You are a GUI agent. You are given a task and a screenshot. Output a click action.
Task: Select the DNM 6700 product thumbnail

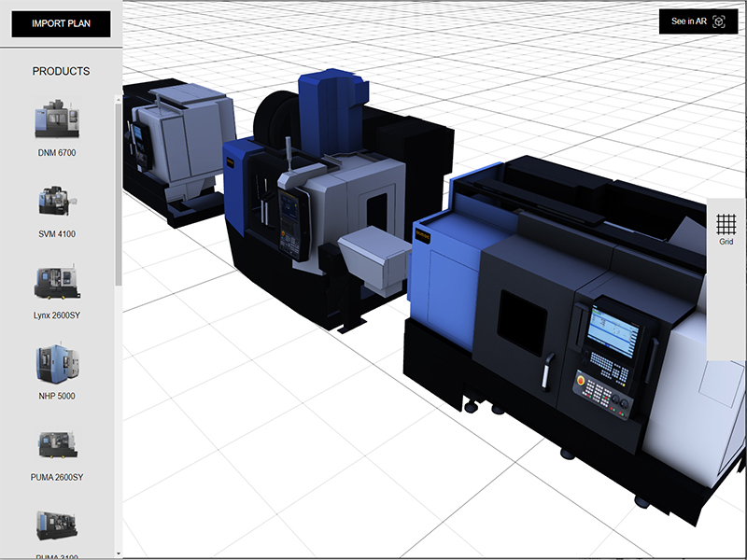[x=57, y=119]
